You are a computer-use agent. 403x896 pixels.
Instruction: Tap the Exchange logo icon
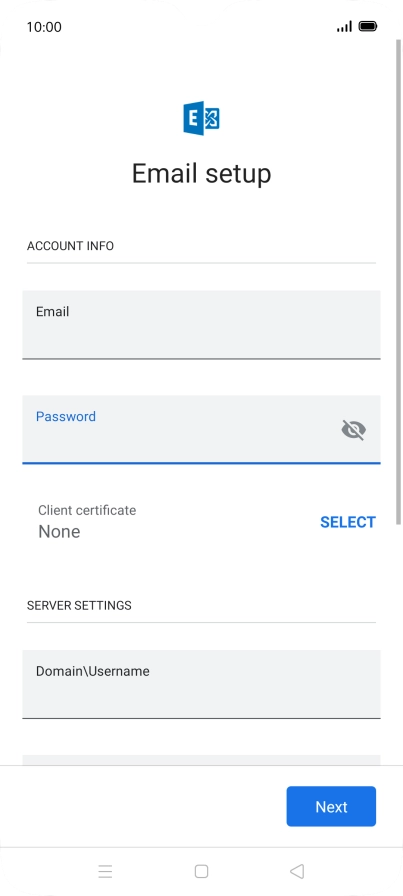coord(201,118)
